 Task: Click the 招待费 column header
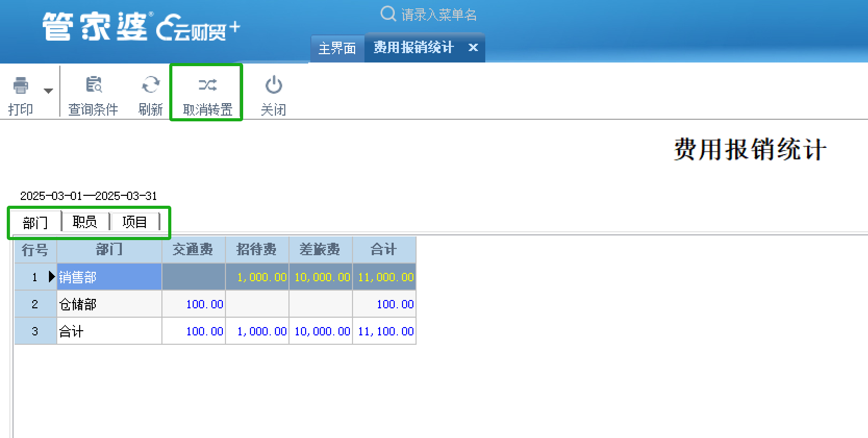point(257,250)
